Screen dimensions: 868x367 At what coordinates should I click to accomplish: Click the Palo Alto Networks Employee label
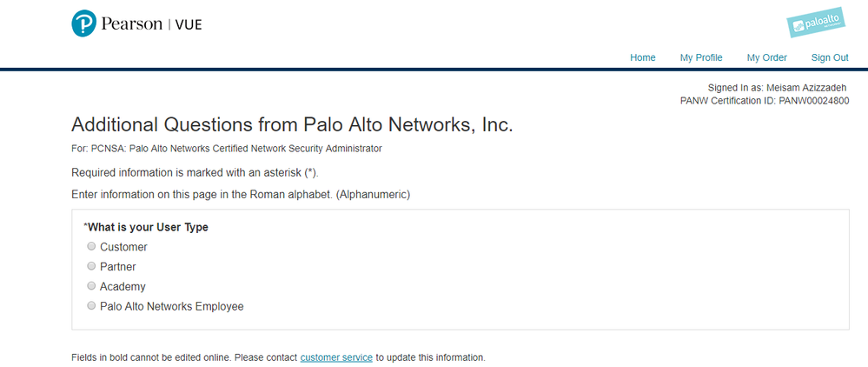[172, 307]
